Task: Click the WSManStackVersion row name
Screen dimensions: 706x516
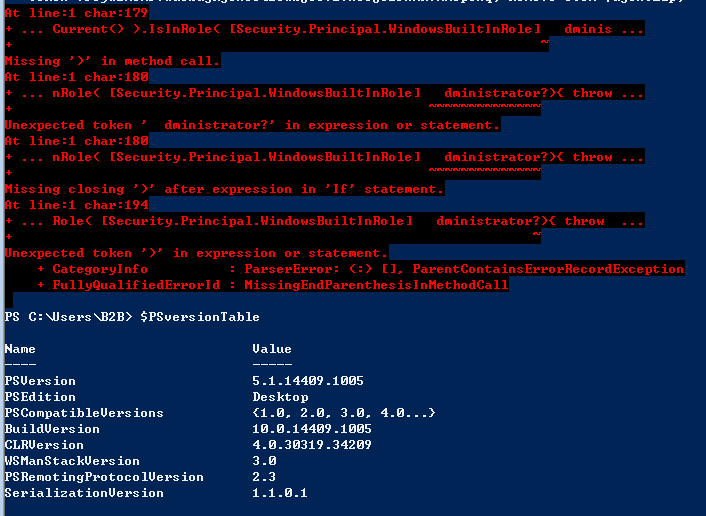Action: [72, 461]
